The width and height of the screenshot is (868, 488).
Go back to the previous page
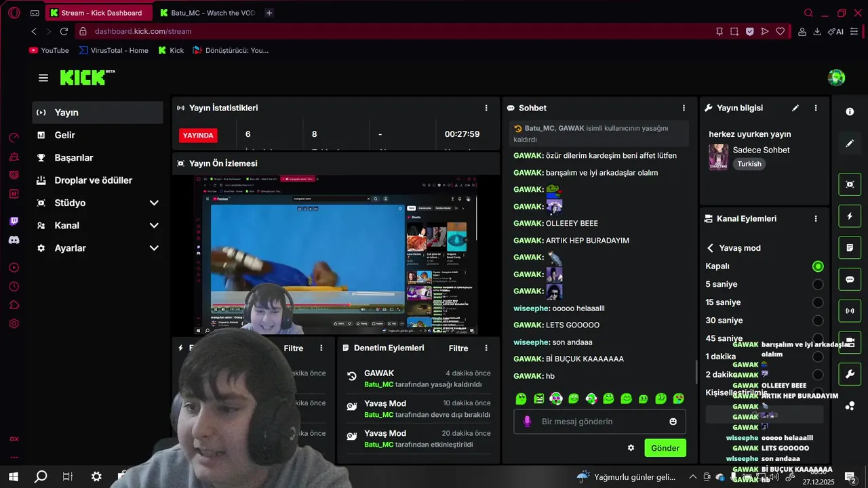pyautogui.click(x=34, y=31)
